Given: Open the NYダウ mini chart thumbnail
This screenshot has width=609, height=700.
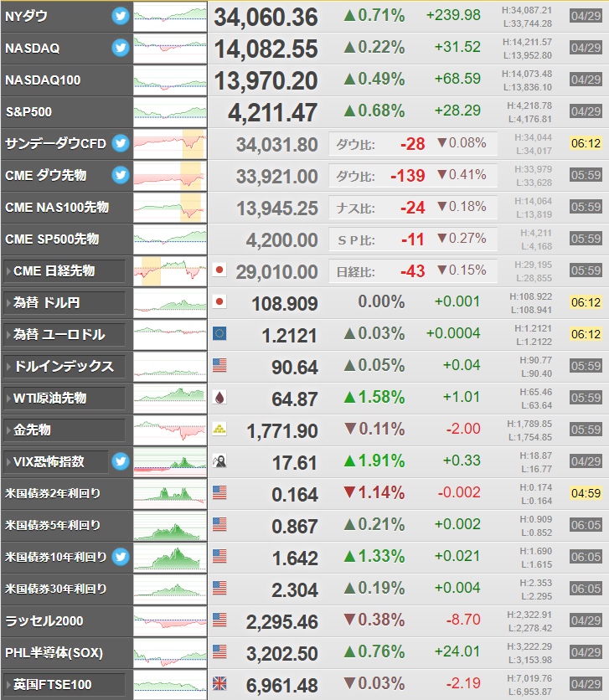Looking at the screenshot, I should click(x=170, y=17).
